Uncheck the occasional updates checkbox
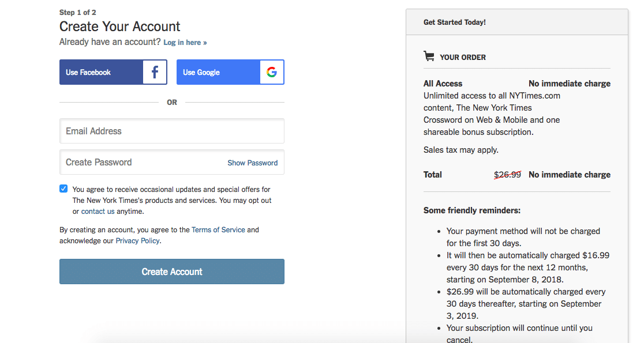This screenshot has width=644, height=343. 63,189
